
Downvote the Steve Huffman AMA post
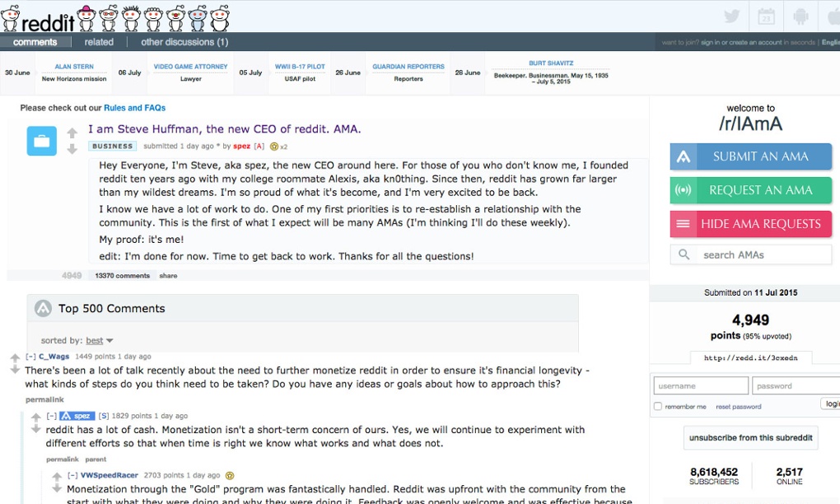click(x=72, y=149)
